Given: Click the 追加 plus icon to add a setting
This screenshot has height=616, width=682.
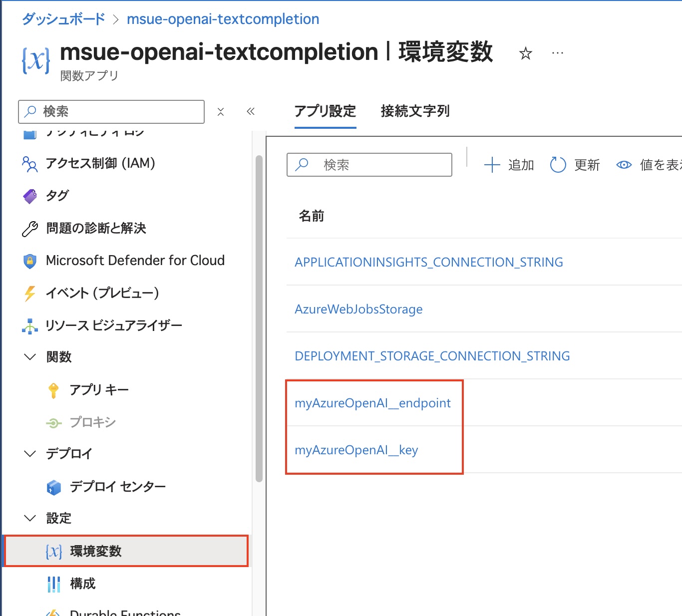Looking at the screenshot, I should [492, 165].
